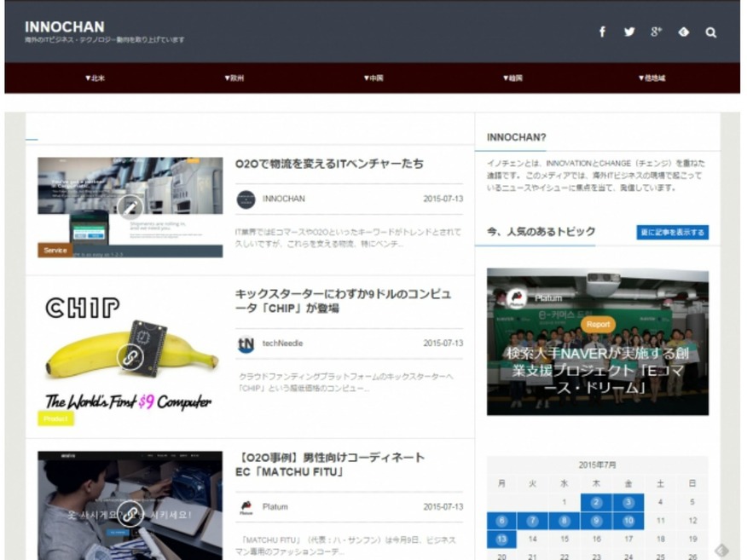This screenshot has height=560, width=747.
Task: Select calendar day 6
Action: pyautogui.click(x=501, y=521)
